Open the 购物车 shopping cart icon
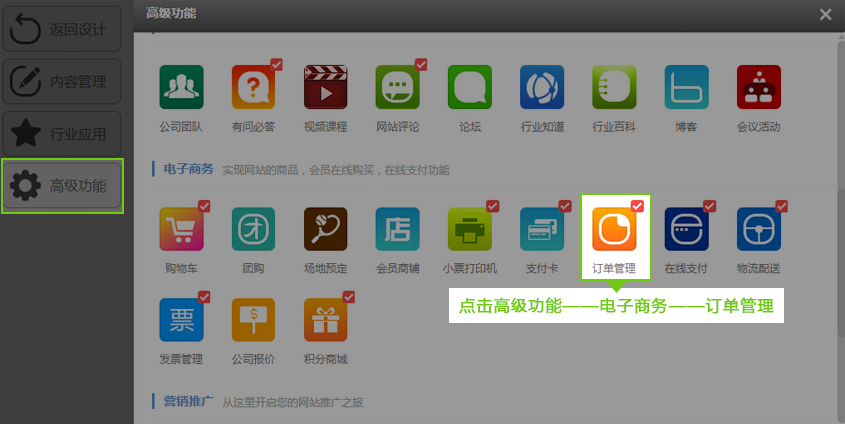Screen dimensions: 845x424 pyautogui.click(x=181, y=229)
